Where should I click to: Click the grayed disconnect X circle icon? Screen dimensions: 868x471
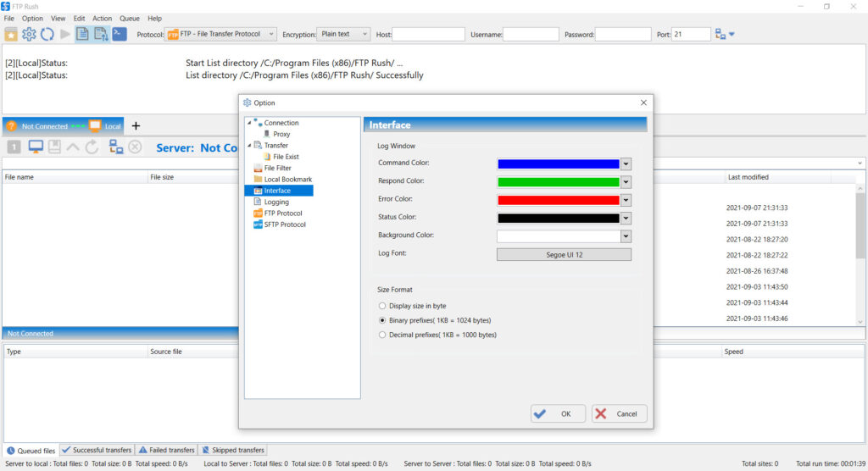pyautogui.click(x=135, y=147)
